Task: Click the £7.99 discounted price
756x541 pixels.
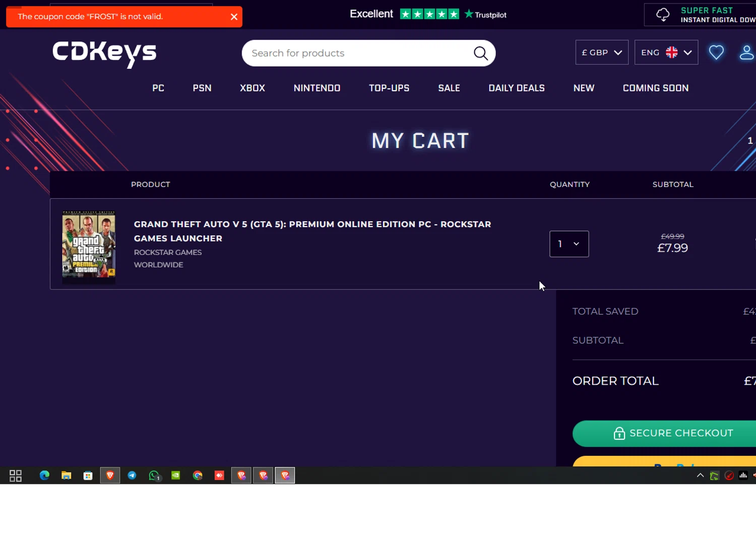Action: pyautogui.click(x=672, y=248)
